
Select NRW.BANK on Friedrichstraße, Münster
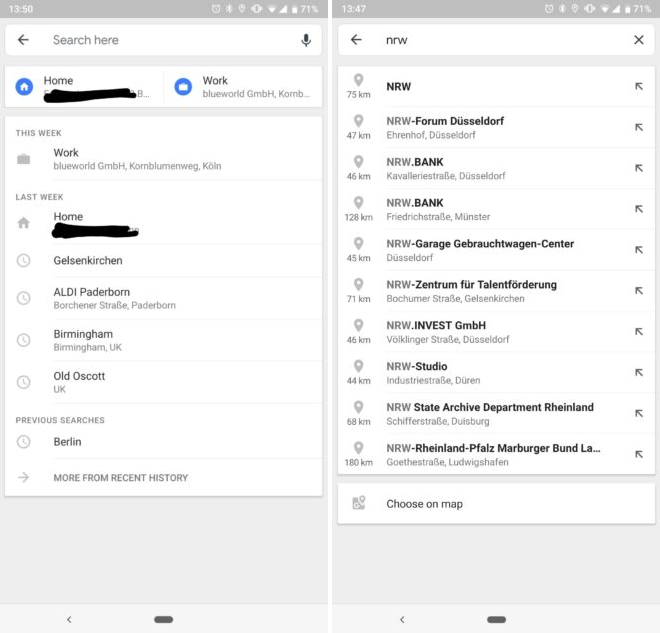pyautogui.click(x=496, y=209)
